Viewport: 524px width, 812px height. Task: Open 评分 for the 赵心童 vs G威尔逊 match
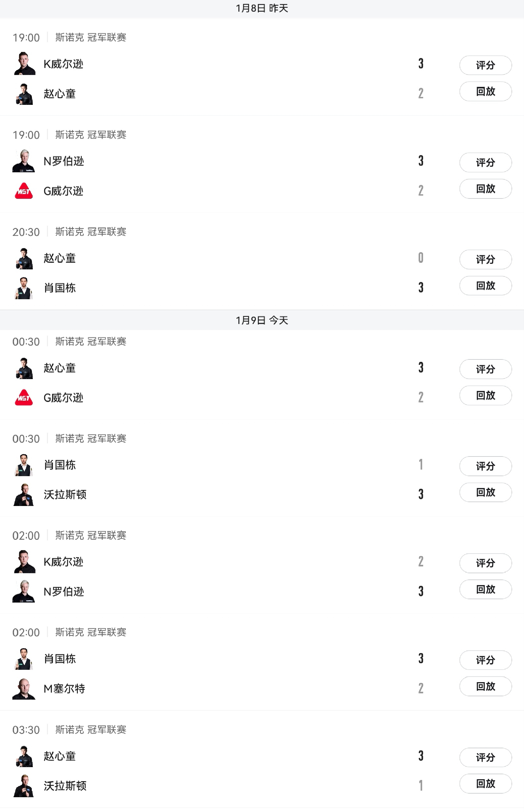485,369
